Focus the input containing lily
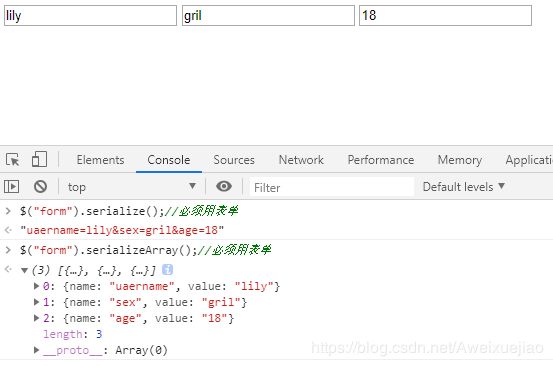The height and width of the screenshot is (366, 553). (x=90, y=16)
